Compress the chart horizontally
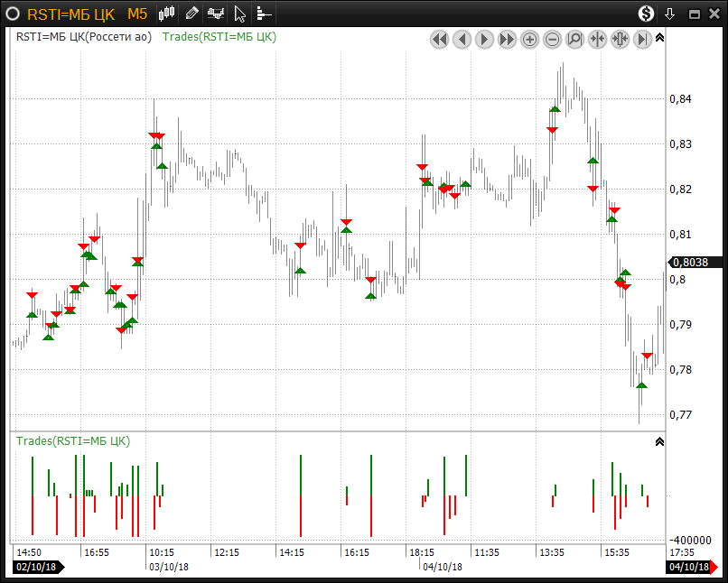Screen dimensions: 728x583 [597, 39]
